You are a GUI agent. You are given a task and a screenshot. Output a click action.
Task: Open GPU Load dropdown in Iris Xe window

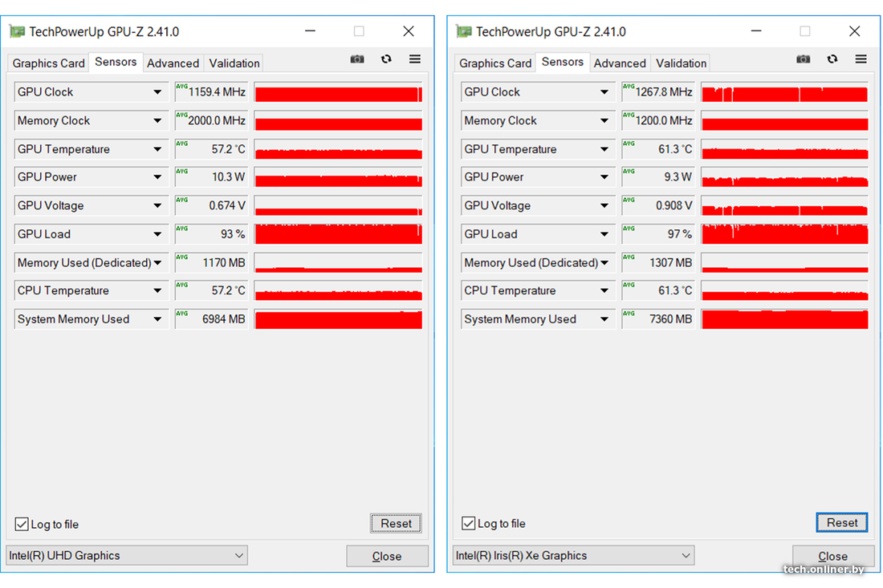pos(538,234)
